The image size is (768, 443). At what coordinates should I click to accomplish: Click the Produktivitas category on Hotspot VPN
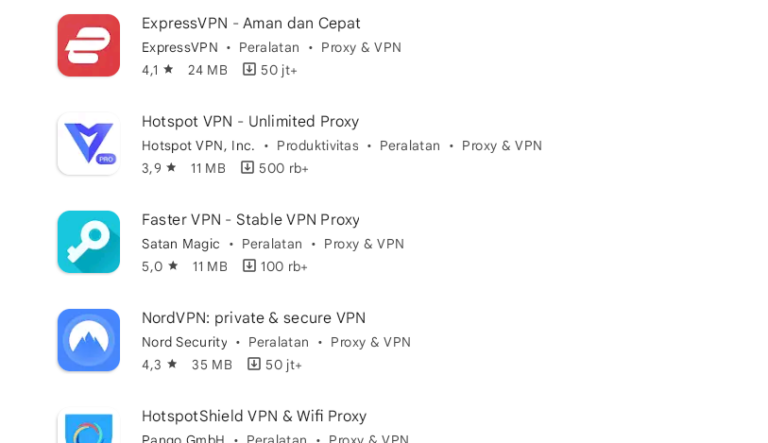point(317,146)
